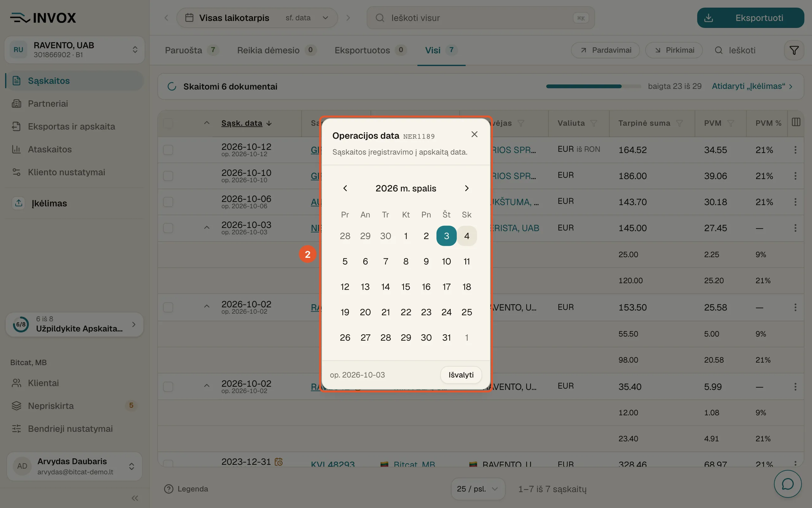Switch to the Eksportuotos tab
The height and width of the screenshot is (508, 812).
[x=371, y=50]
